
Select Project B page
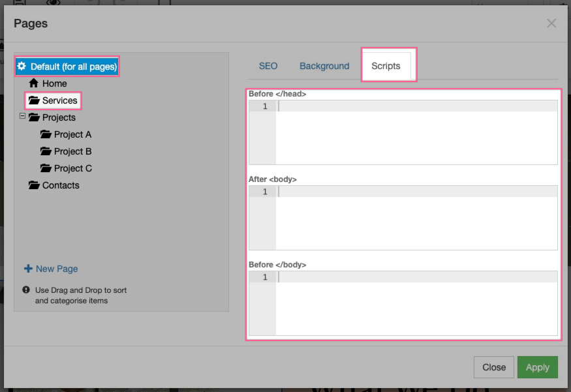[66, 151]
